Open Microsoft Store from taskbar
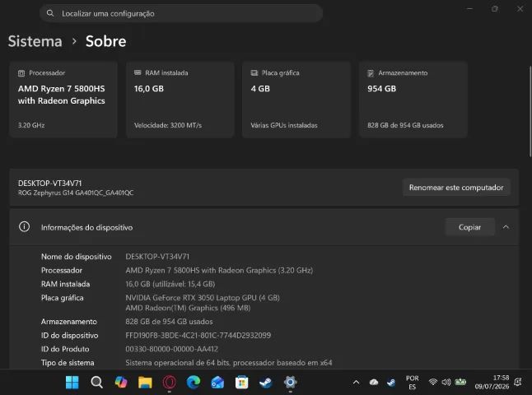The image size is (532, 395). coord(241,383)
